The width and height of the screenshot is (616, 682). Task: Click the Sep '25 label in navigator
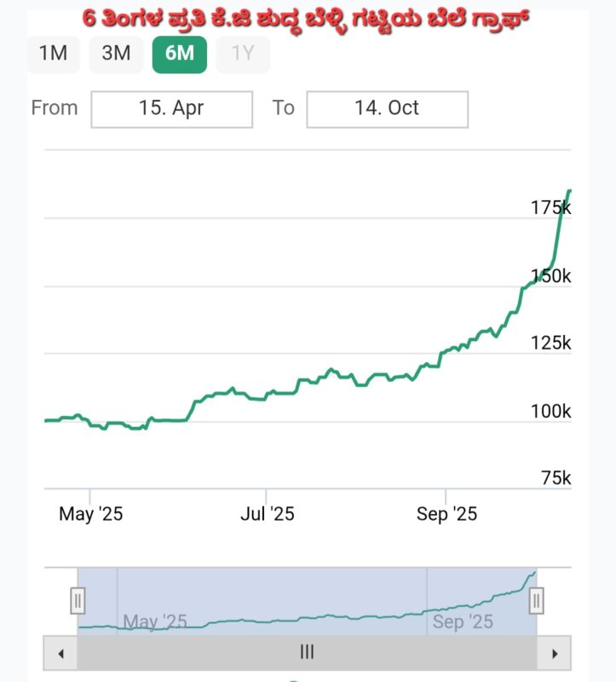click(x=463, y=621)
